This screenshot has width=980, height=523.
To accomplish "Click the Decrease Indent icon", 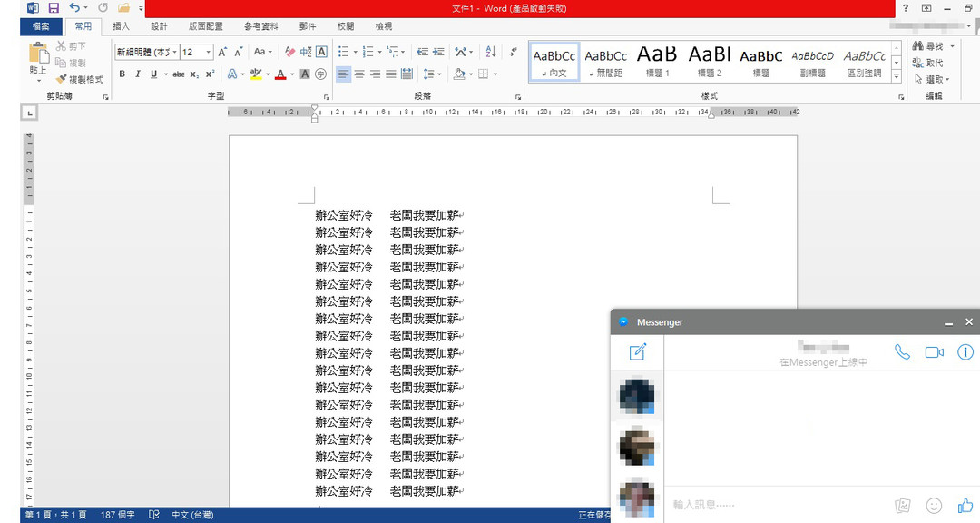I will click(x=423, y=52).
